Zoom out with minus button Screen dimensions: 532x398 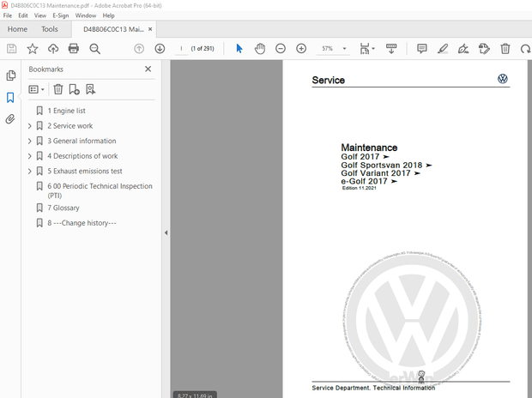(x=281, y=49)
